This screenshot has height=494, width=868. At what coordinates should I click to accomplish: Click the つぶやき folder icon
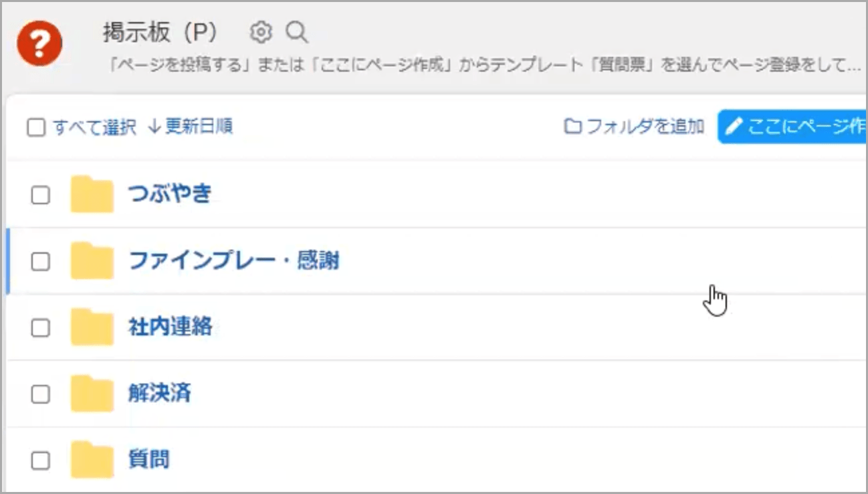(92, 194)
